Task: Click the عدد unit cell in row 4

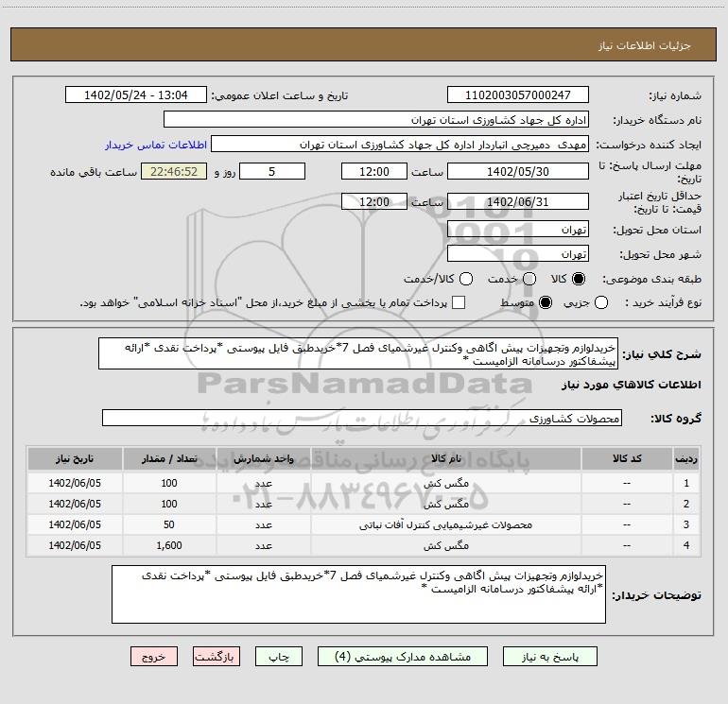Action: coord(263,546)
